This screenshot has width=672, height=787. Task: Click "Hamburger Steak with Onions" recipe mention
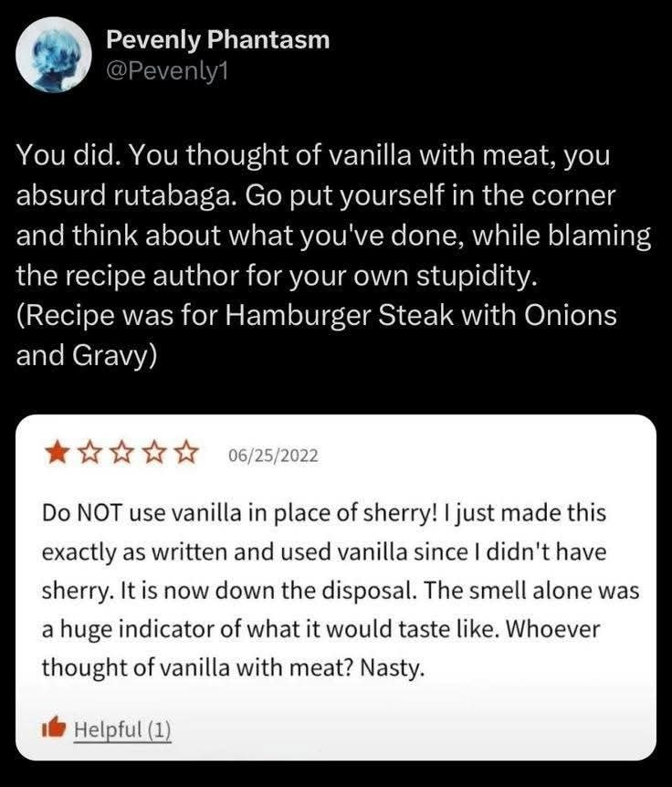[421, 316]
